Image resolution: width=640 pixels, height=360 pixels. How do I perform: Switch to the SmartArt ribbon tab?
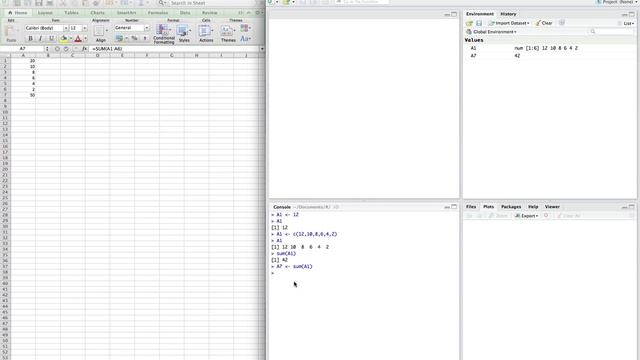tap(126, 13)
